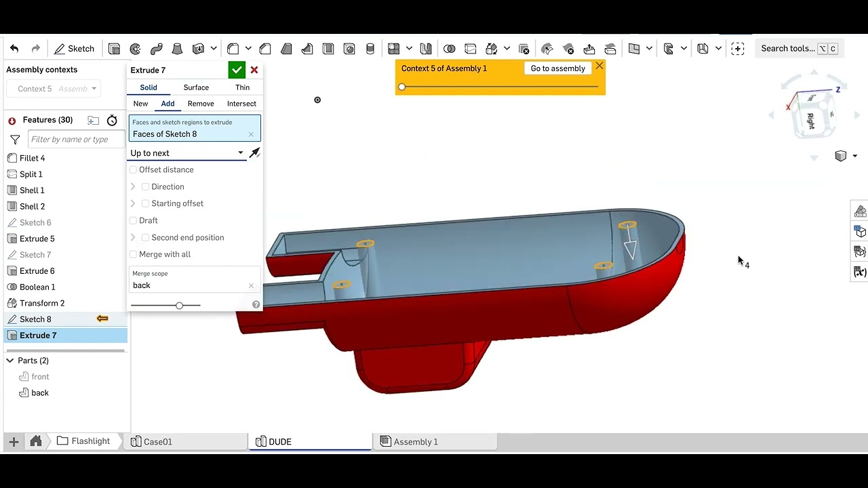This screenshot has width=868, height=488.
Task: Select the Transform tool in toolbar
Action: point(492,49)
